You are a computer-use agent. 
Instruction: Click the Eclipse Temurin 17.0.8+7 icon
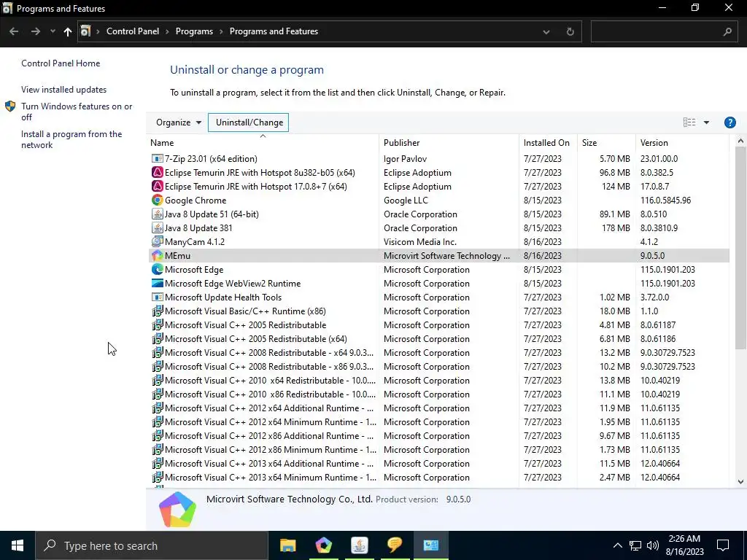[x=158, y=186]
